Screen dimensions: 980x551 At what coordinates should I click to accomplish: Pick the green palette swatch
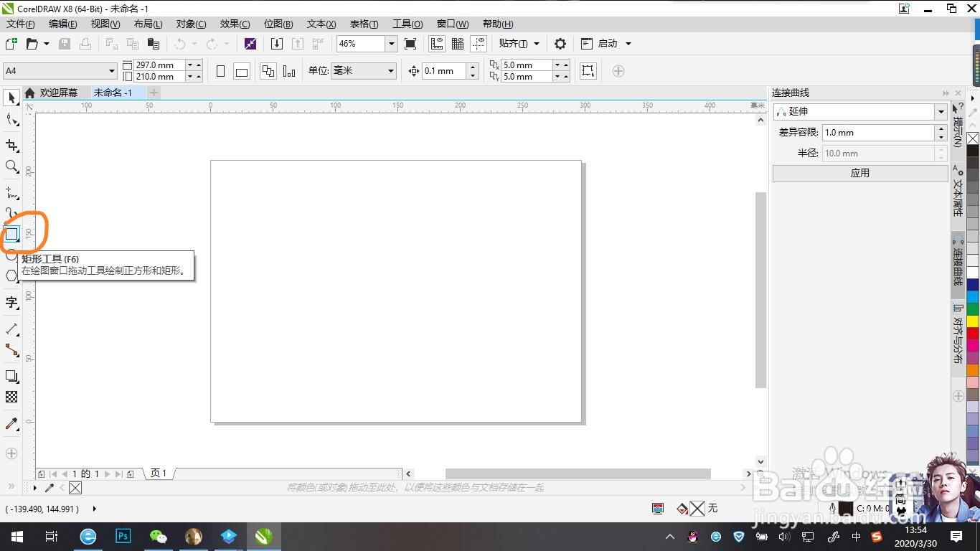(973, 309)
